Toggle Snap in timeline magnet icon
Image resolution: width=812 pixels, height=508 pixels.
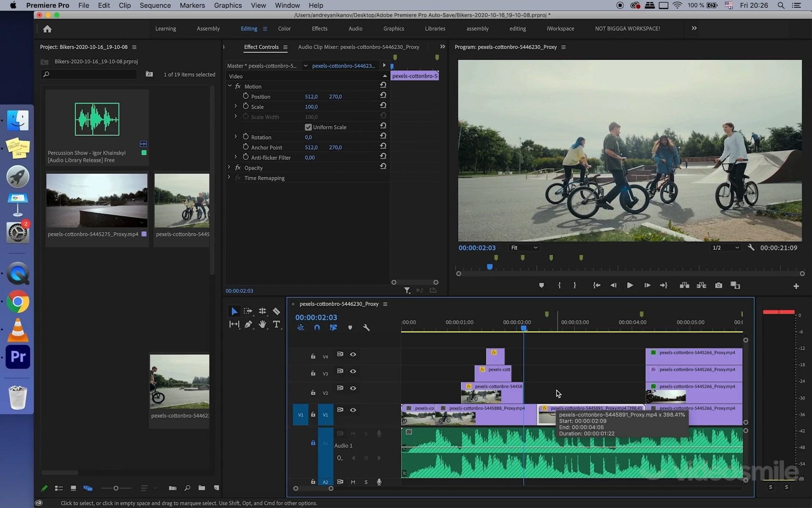coord(317,328)
